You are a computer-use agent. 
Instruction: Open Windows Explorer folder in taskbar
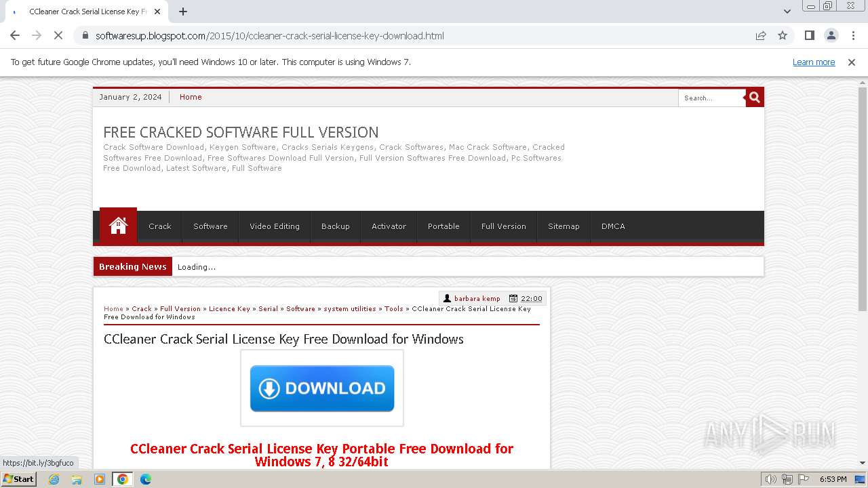(x=77, y=479)
